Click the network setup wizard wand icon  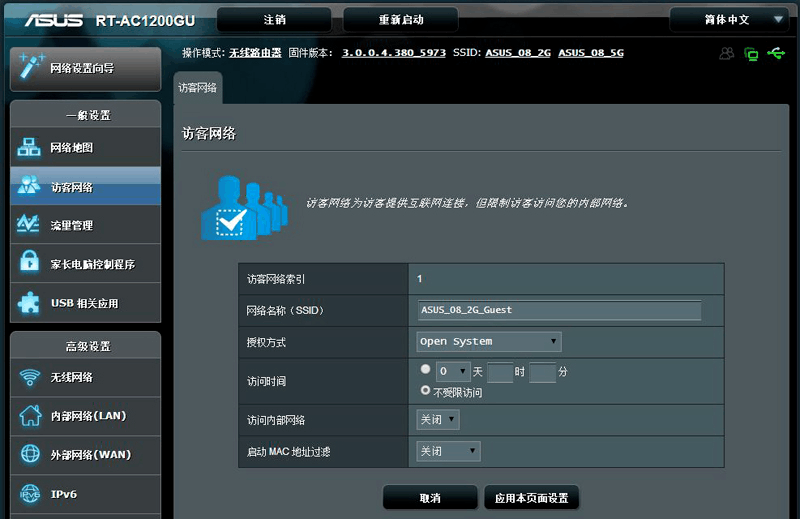point(31,67)
